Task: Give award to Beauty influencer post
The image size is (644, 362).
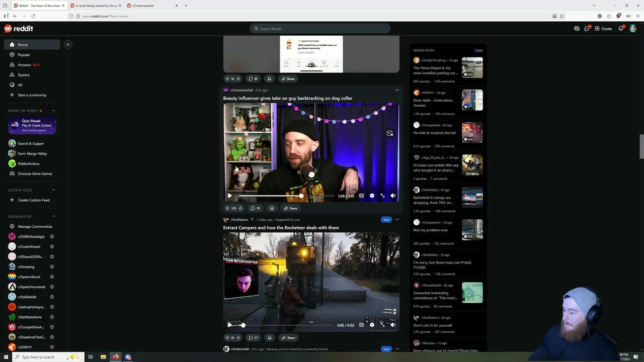Action: pyautogui.click(x=272, y=208)
